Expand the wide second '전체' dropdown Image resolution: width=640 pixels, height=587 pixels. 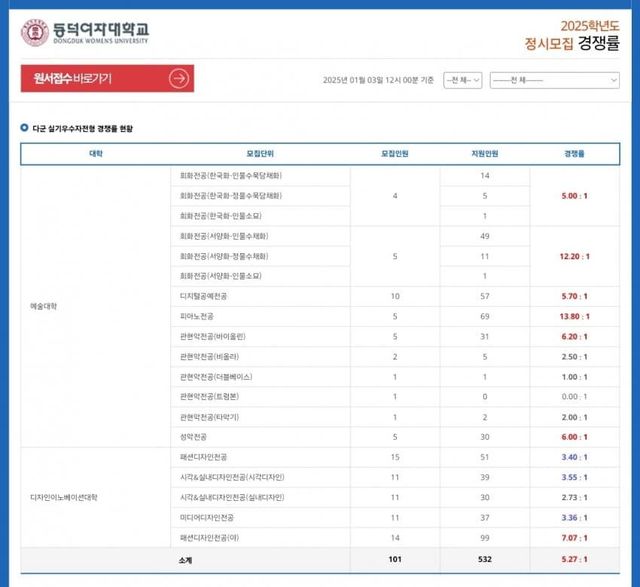click(x=554, y=80)
